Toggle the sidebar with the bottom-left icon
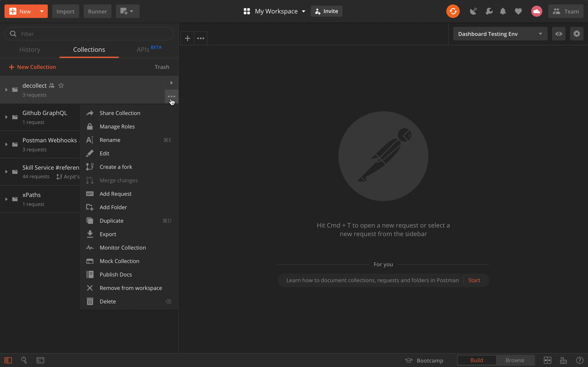Image resolution: width=588 pixels, height=367 pixels. click(8, 360)
